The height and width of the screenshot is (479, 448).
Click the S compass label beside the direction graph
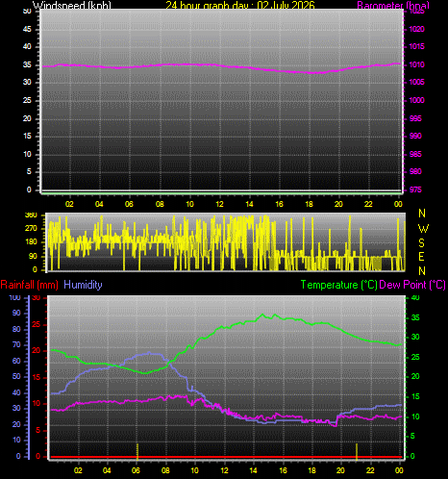pos(422,243)
